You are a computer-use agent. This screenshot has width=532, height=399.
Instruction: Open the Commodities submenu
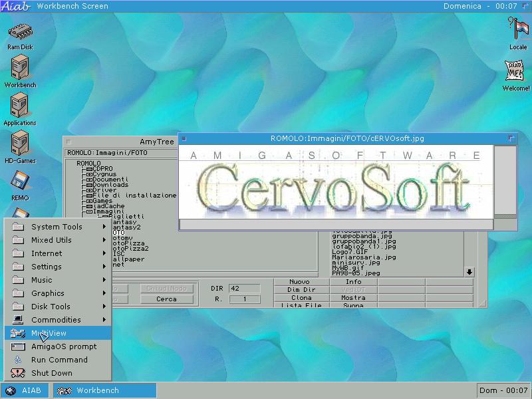click(58, 320)
